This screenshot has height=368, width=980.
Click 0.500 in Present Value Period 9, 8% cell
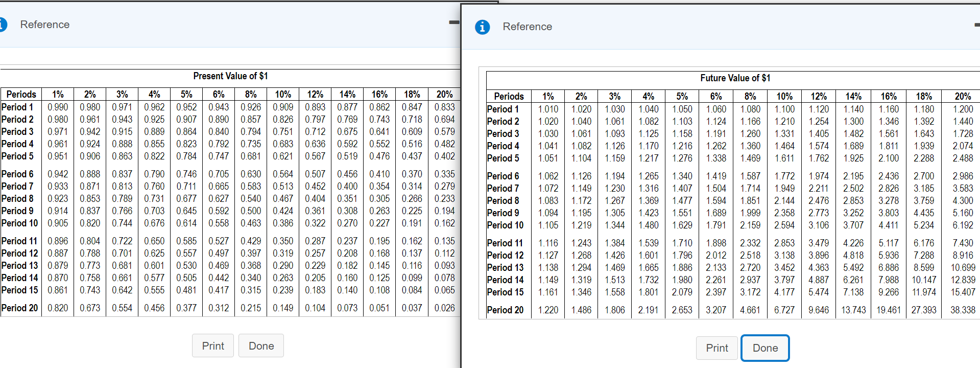coord(251,211)
